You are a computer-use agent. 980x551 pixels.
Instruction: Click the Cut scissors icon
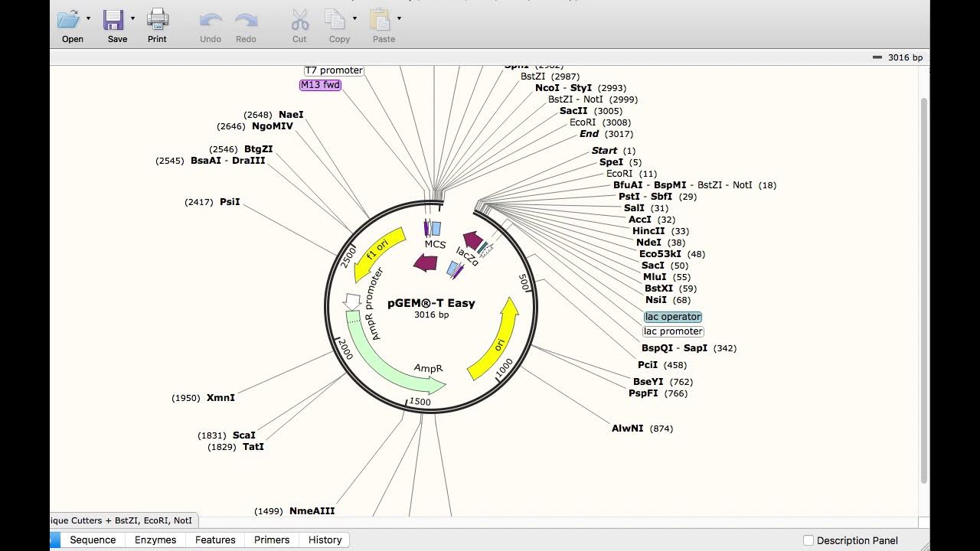tap(299, 20)
